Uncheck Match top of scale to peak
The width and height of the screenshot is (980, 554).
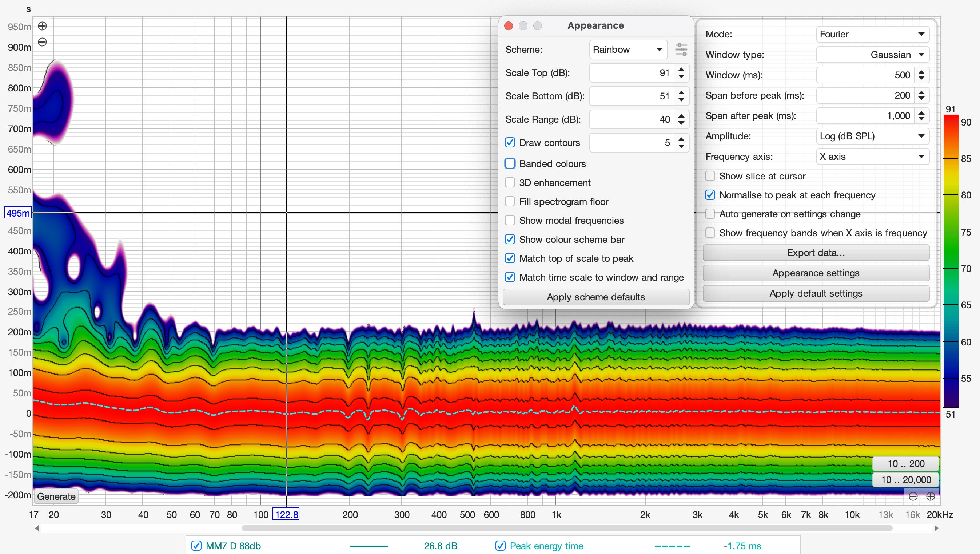click(x=510, y=258)
